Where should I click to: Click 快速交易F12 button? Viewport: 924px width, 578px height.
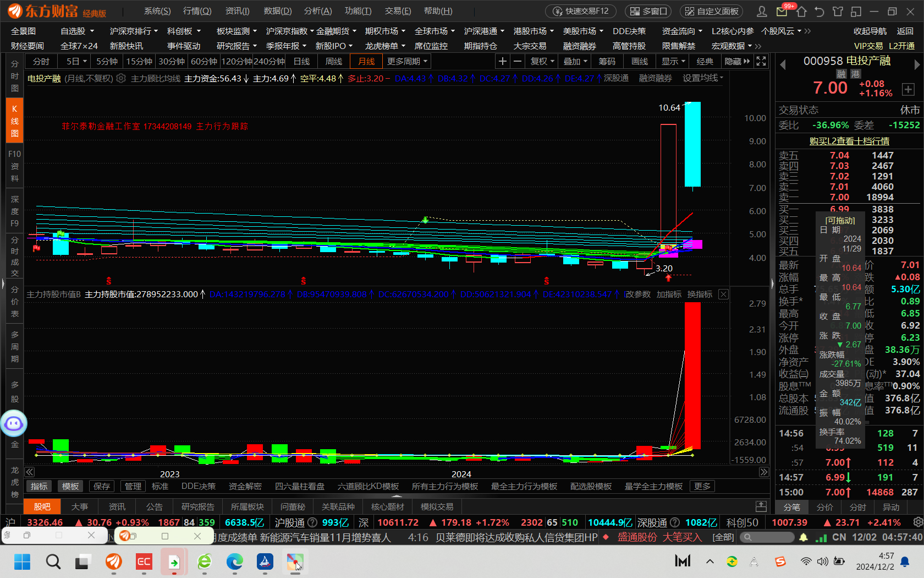581,11
